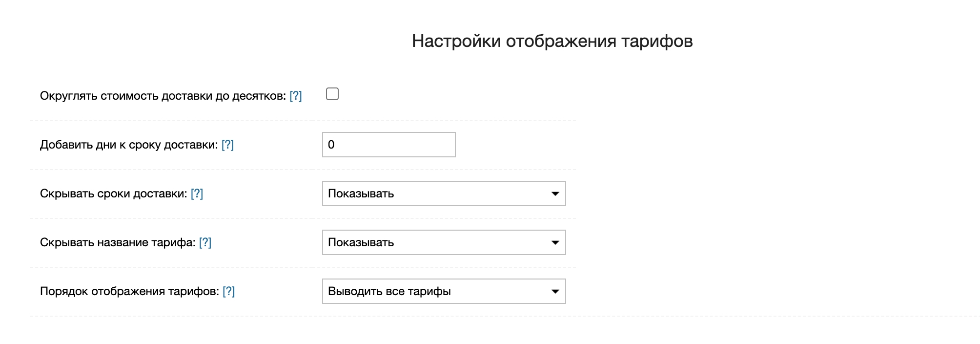Open help for 'Добавить дни к сроку доставки'

pos(227,145)
